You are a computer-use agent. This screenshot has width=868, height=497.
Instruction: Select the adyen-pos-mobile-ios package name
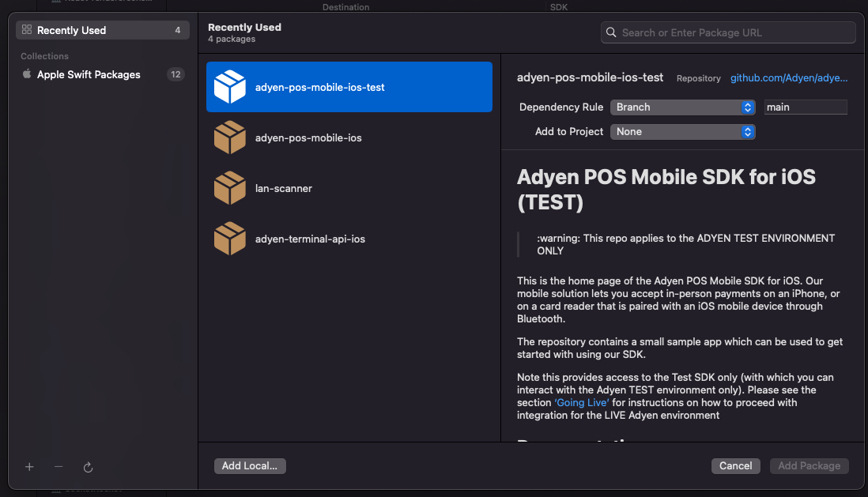pyautogui.click(x=308, y=137)
